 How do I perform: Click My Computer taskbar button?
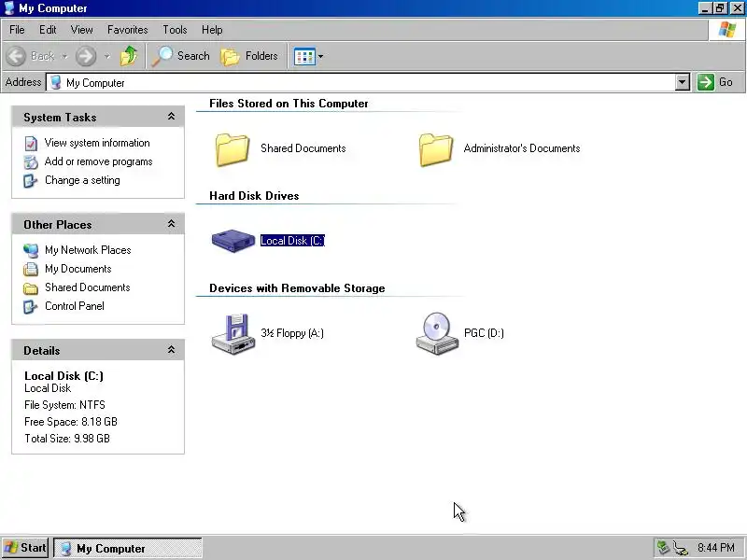pos(128,549)
